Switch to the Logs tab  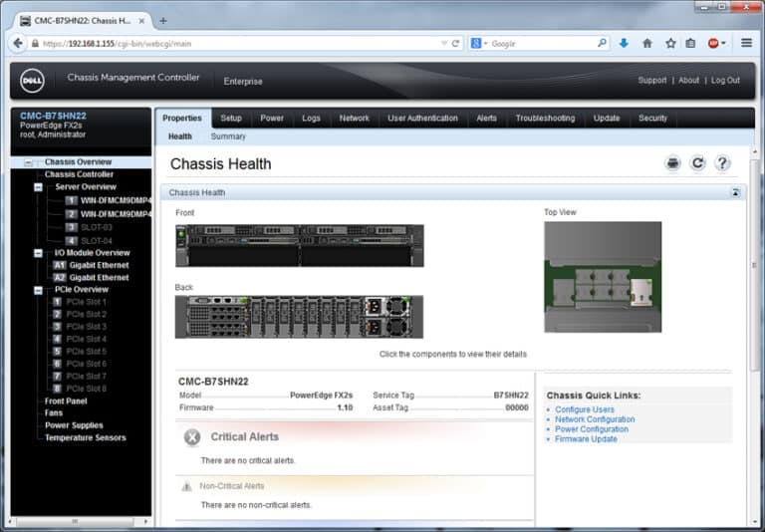click(x=311, y=119)
